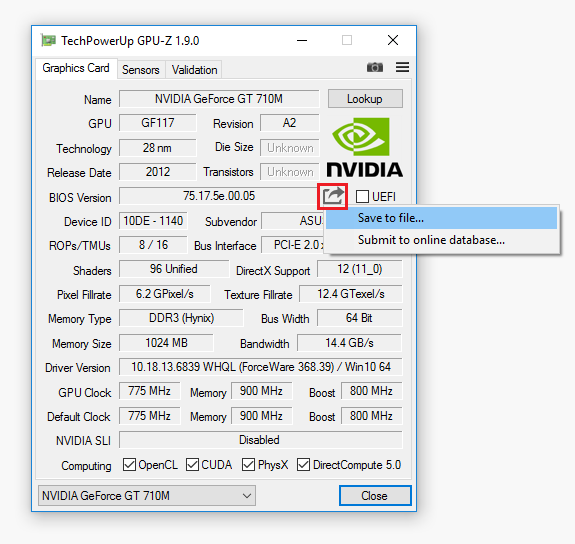The image size is (575, 544).
Task: Select the Graphics Card tab
Action: click(76, 68)
